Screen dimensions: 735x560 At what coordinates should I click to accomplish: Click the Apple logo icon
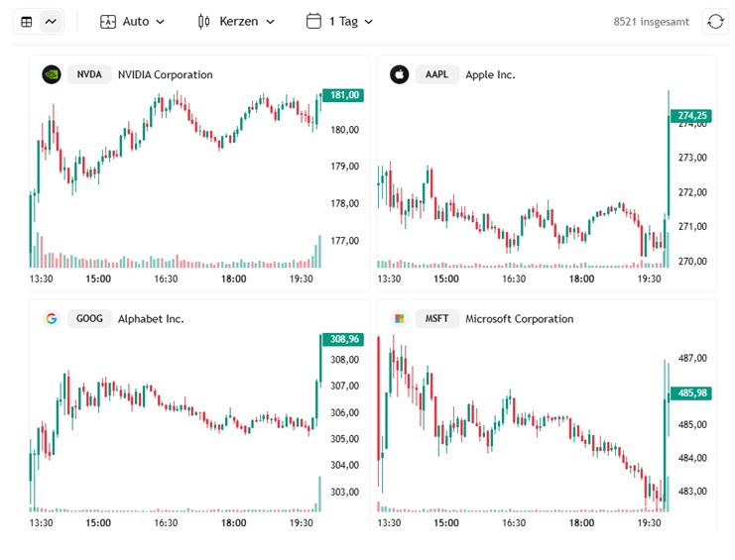(400, 74)
